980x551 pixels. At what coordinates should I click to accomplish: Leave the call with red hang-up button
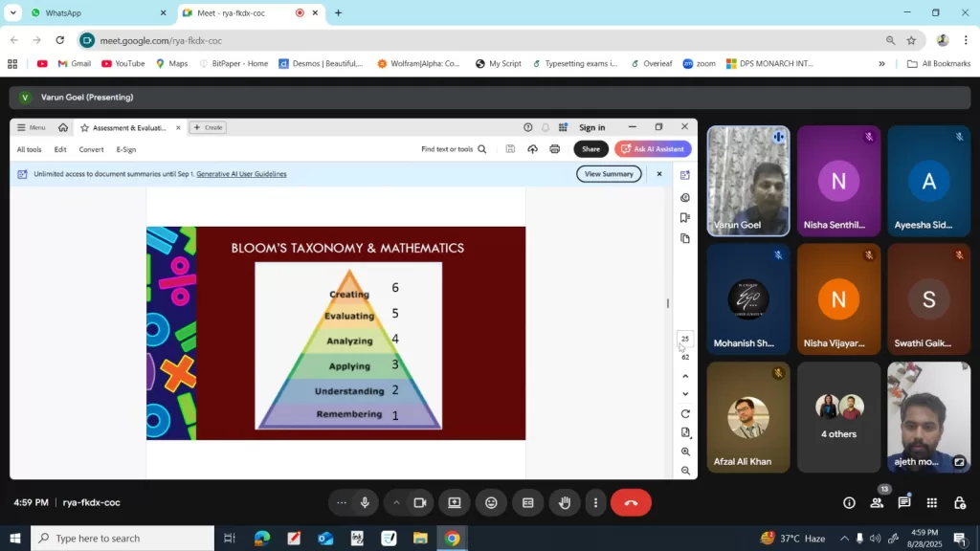point(631,503)
